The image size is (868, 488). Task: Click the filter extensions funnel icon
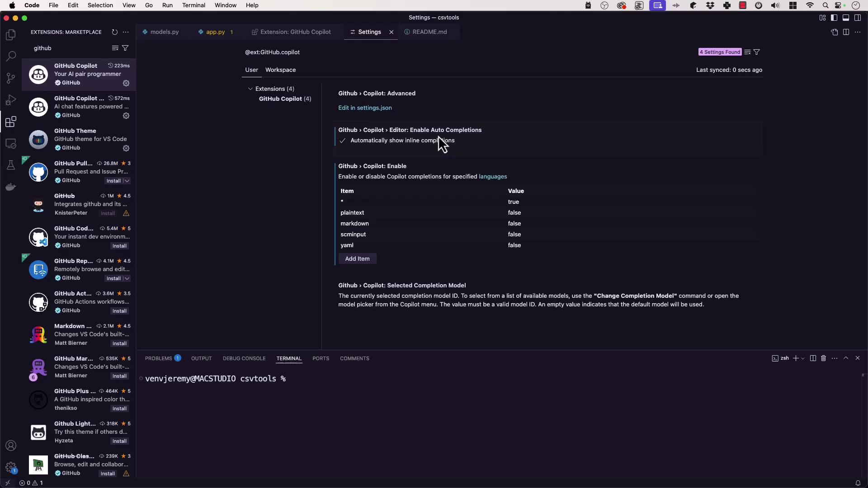click(x=125, y=48)
